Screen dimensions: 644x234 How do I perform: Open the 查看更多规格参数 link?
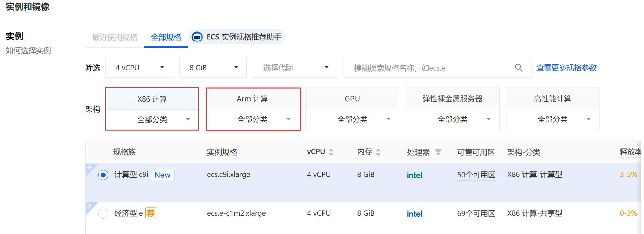566,68
